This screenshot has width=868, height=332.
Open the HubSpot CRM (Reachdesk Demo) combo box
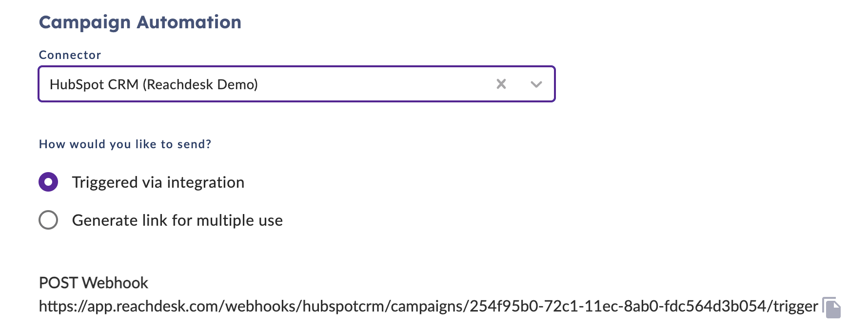[296, 84]
